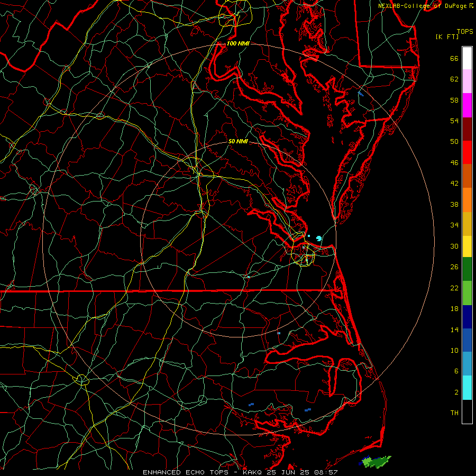Click the navy blue legend swatch
Viewport: 476px width, 476px height.
[x=467, y=317]
